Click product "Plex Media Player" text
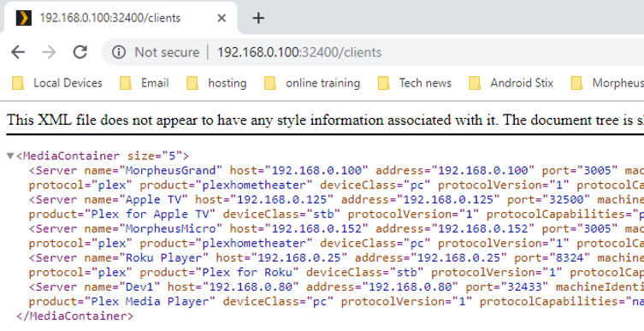This screenshot has height=331, width=644. click(150, 301)
